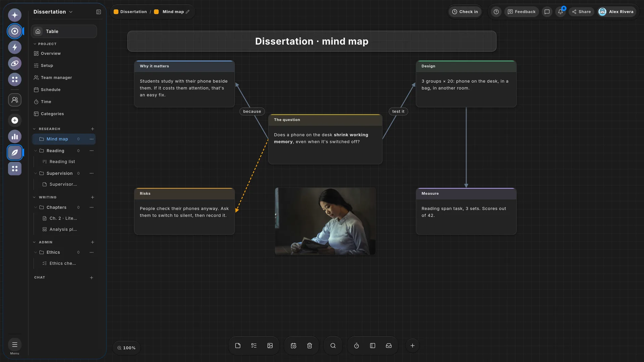This screenshot has width=644, height=362.
Task: Open the Reading list tree item
Action: click(62, 162)
